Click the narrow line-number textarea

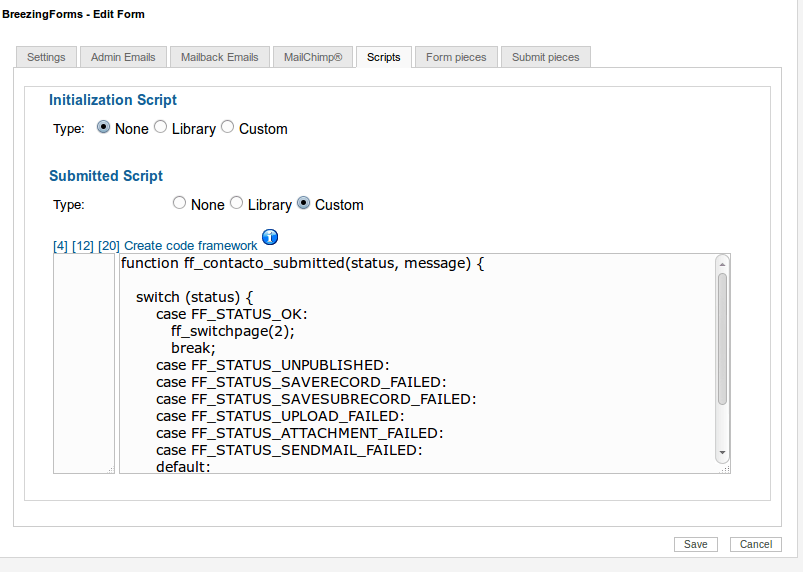point(84,364)
